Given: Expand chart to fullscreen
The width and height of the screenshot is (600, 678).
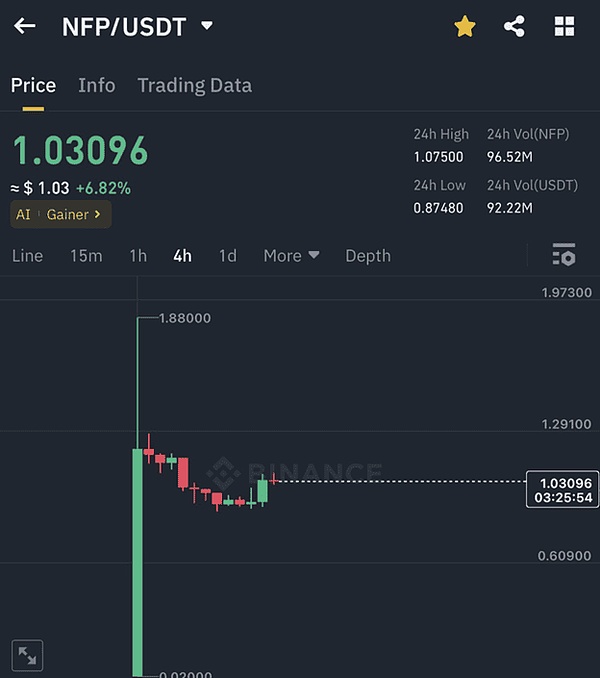Looking at the screenshot, I should (27, 656).
